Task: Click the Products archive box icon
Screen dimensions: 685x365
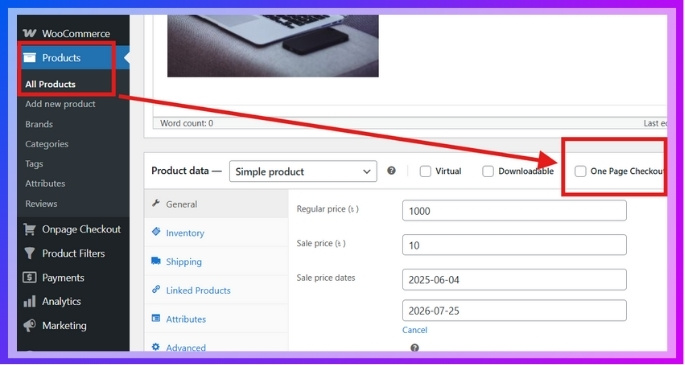Action: (29, 58)
